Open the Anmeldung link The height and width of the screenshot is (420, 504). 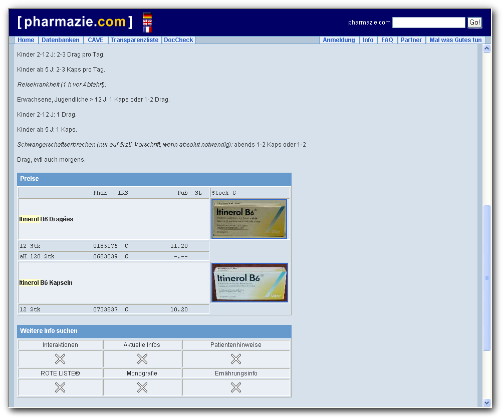click(339, 40)
